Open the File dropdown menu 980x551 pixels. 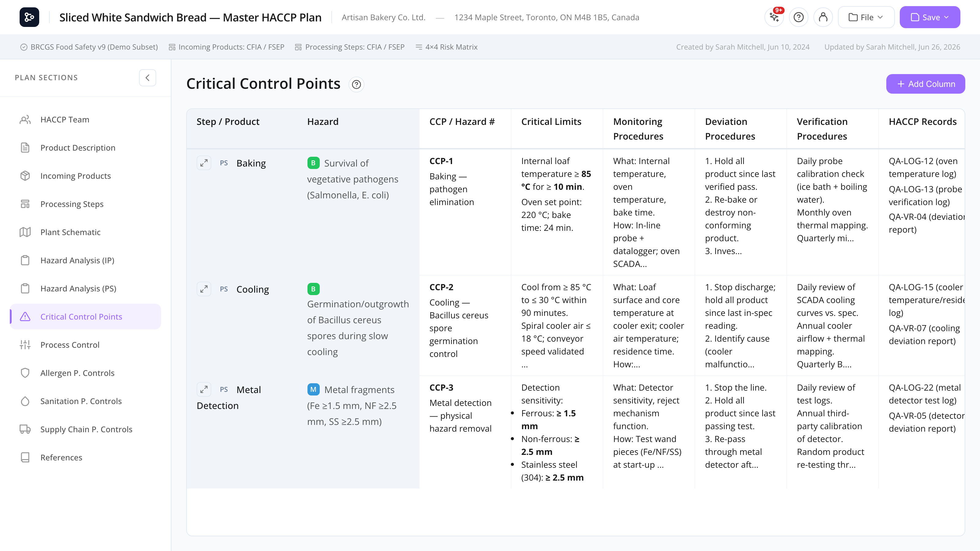[x=866, y=17]
